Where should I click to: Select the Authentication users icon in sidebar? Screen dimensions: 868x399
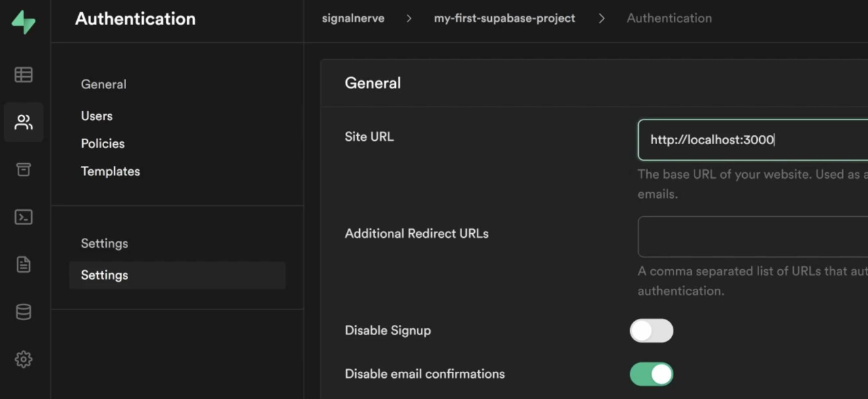pos(24,122)
